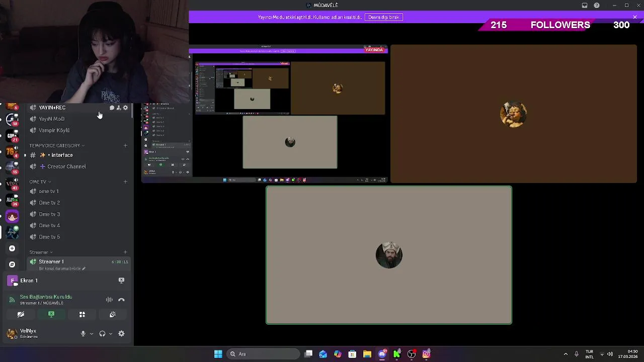Open the server with 21 badge
This screenshot has width=644, height=362.
[12, 135]
